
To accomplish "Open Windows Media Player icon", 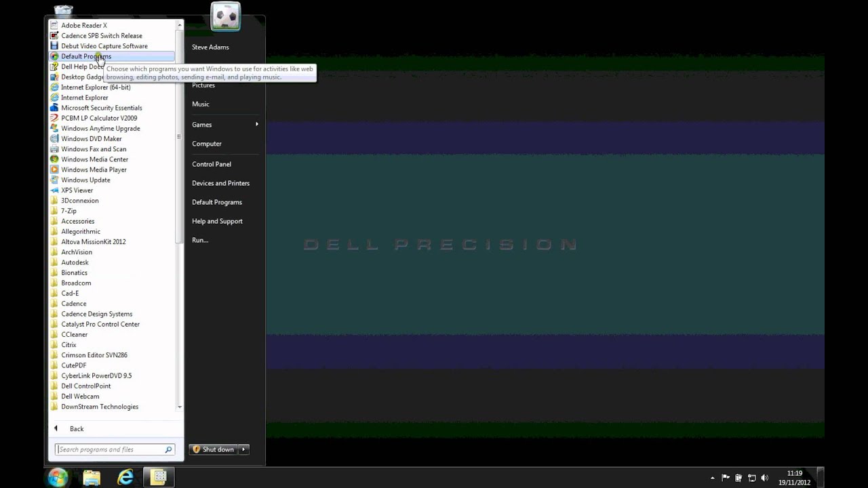I will tap(54, 169).
